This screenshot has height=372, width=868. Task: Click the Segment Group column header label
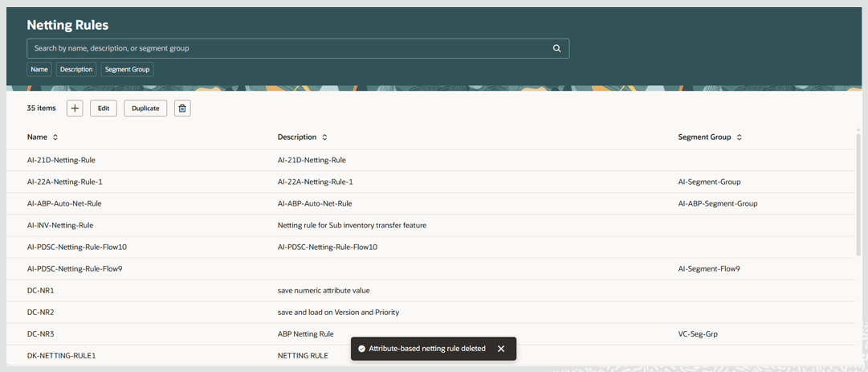[x=705, y=137]
